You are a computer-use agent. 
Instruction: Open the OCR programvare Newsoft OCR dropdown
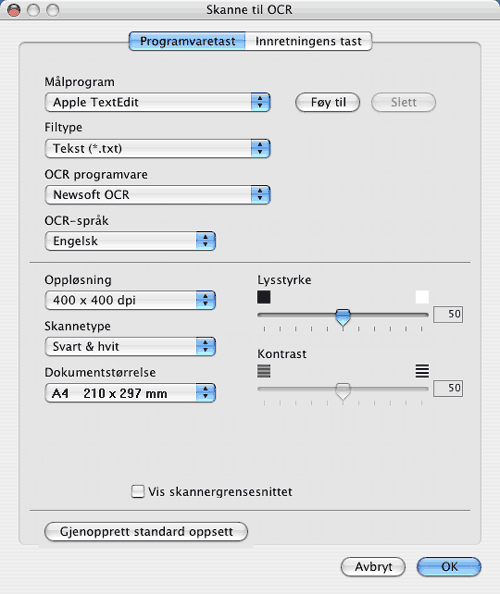coord(157,195)
